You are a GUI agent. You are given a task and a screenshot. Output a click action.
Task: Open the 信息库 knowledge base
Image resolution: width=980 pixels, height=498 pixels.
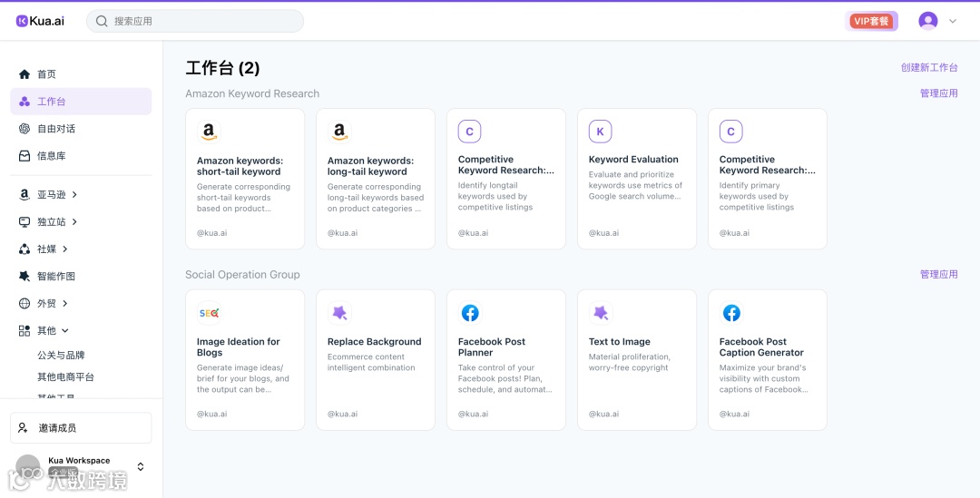tap(51, 156)
